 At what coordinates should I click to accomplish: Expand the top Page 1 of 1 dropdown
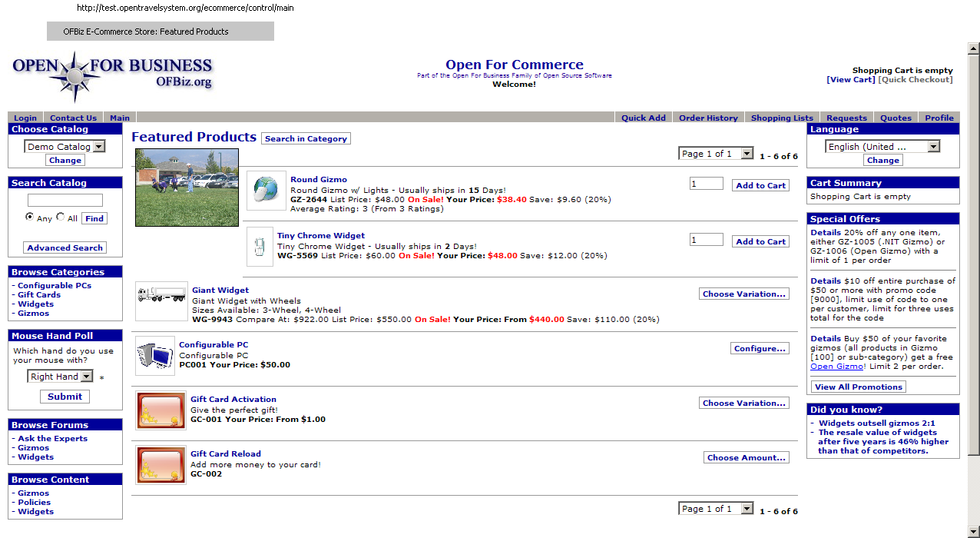click(717, 154)
